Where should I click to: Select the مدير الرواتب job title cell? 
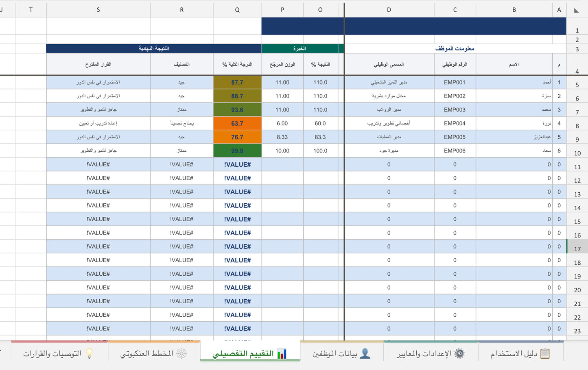pyautogui.click(x=389, y=110)
